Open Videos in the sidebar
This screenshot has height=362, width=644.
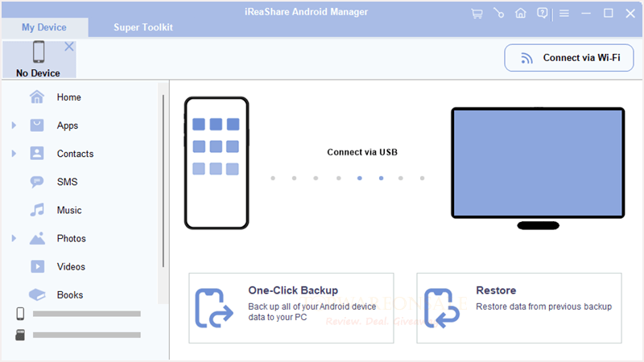coord(71,267)
